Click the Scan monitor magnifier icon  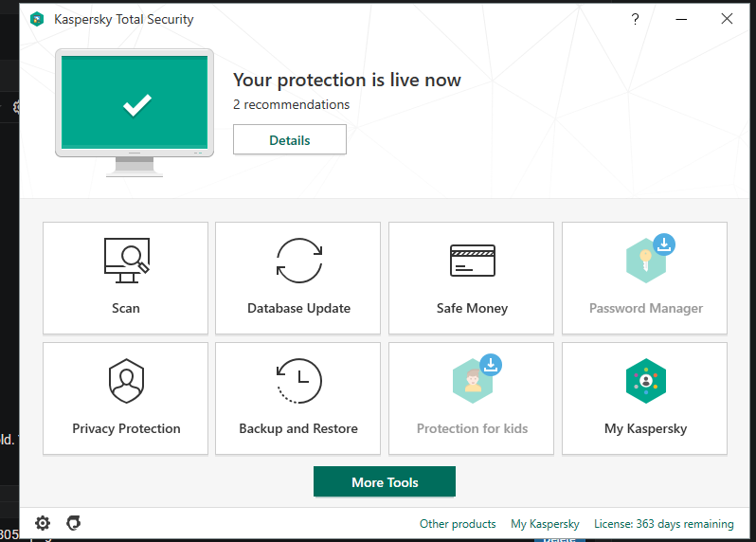coord(126,260)
